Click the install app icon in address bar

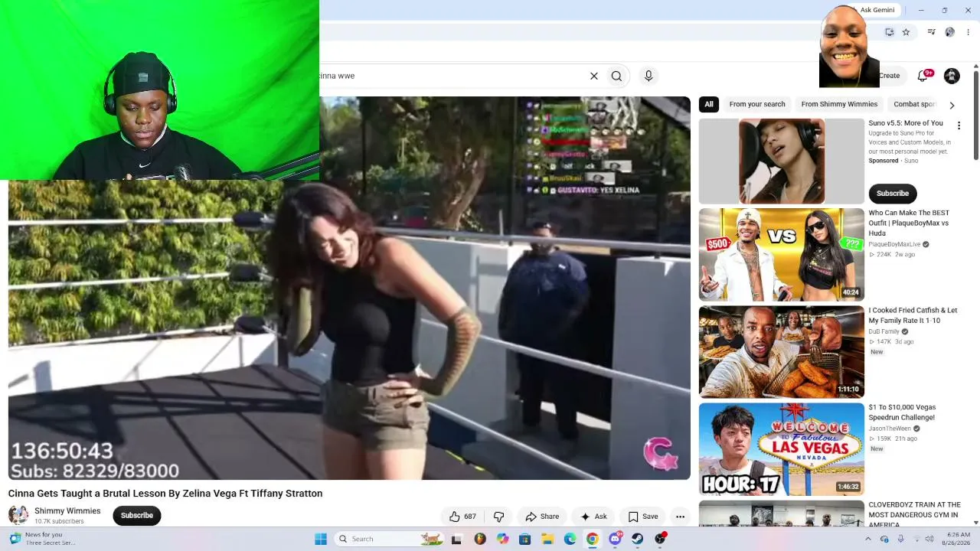pos(889,32)
